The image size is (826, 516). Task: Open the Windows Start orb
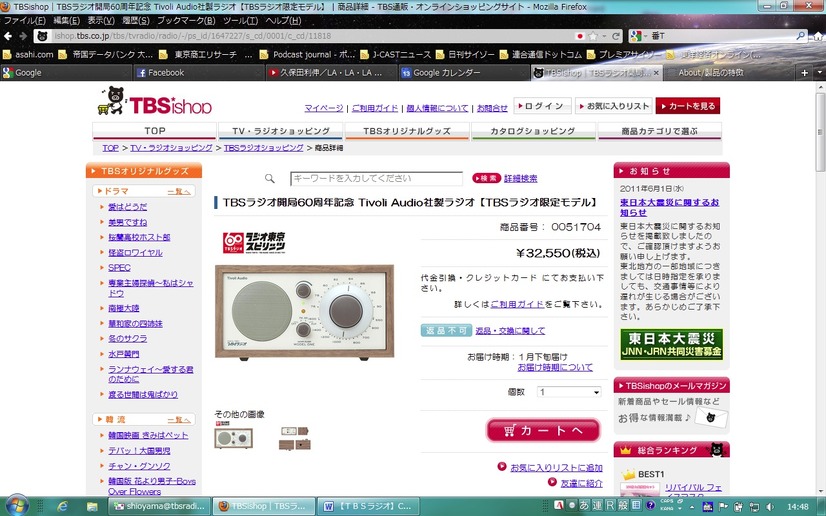coord(16,506)
